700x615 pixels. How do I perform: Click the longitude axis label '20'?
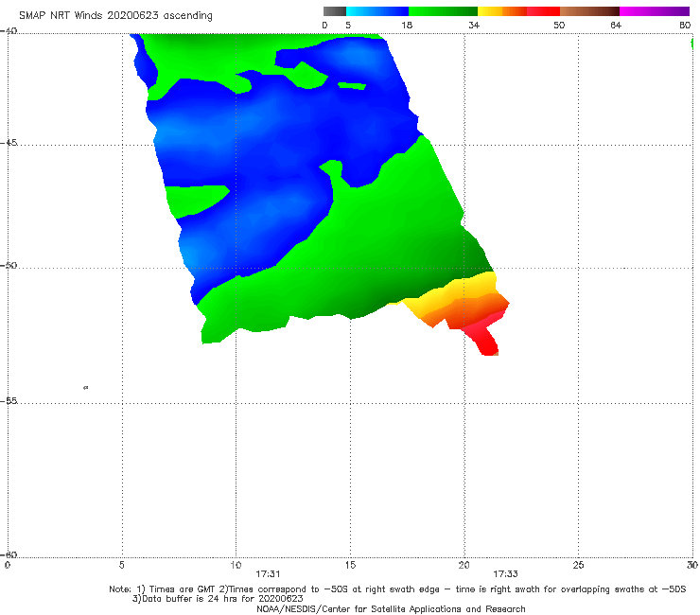464,565
